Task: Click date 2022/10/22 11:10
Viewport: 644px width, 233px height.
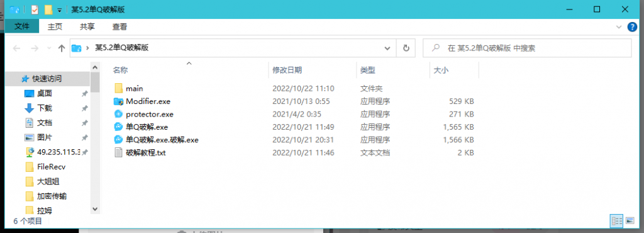Action: coord(303,88)
